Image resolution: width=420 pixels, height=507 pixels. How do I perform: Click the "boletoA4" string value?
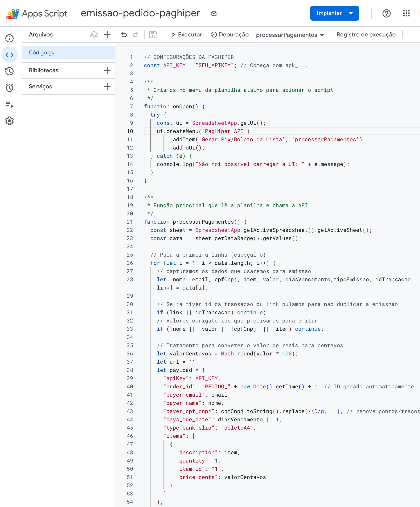(237, 428)
